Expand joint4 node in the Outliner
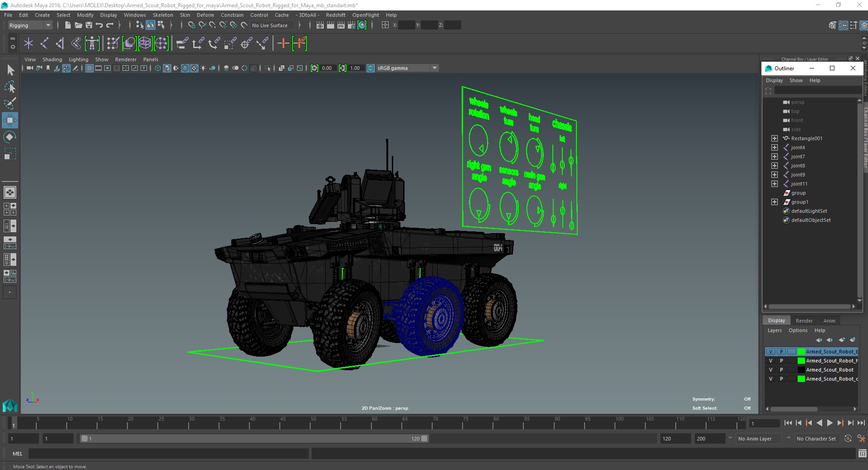Screen dimensions: 868x470 (775, 147)
